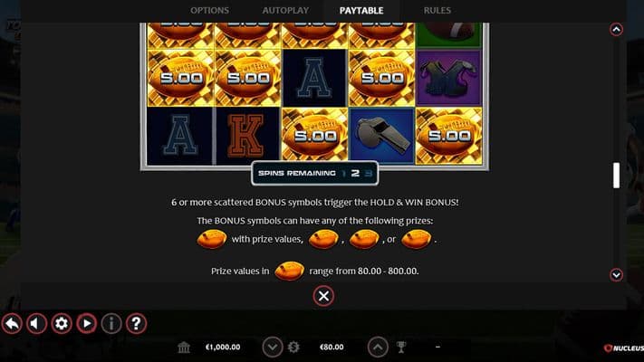Open the info icon

111,323
